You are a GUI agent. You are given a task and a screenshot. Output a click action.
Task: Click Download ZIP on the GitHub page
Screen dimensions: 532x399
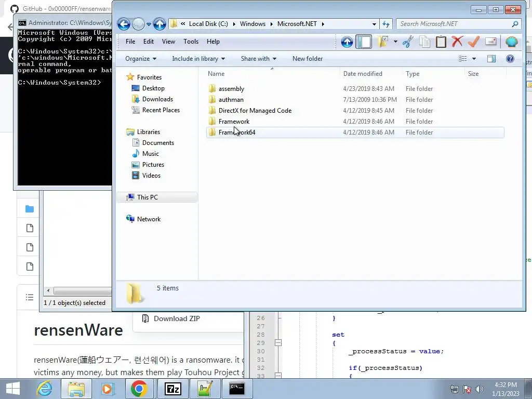pos(177,318)
